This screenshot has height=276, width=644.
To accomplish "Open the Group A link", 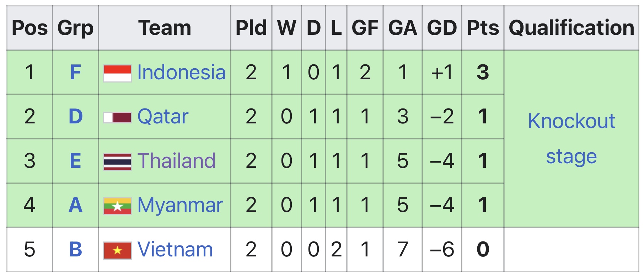I will (75, 205).
